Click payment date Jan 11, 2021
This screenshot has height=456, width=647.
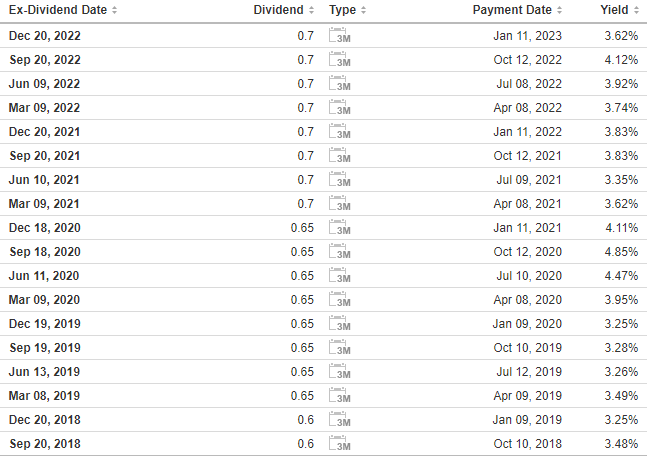(x=527, y=228)
